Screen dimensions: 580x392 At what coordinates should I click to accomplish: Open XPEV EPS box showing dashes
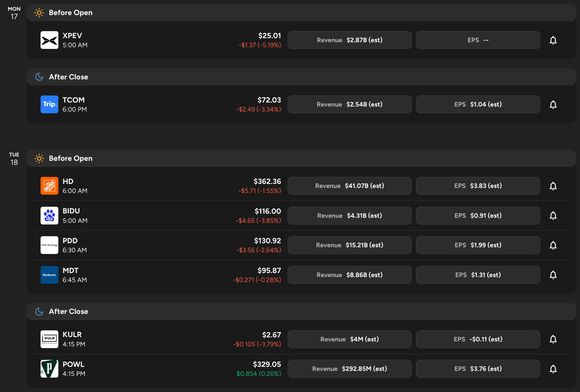[x=478, y=40]
